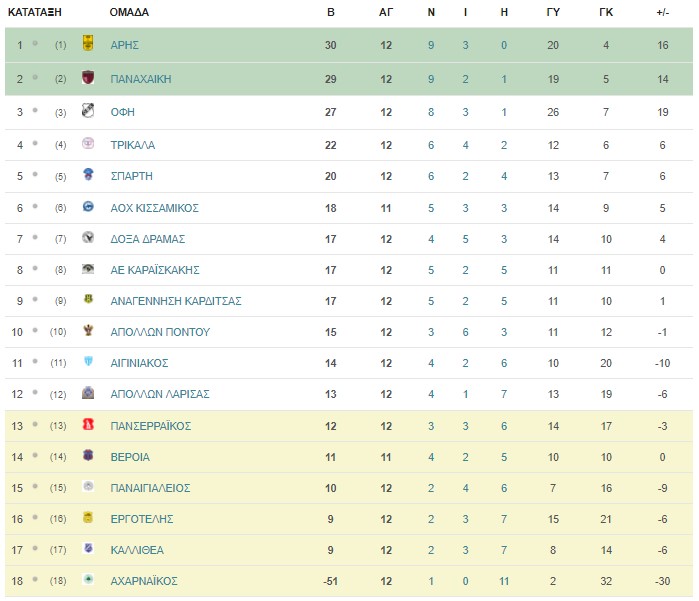Click the ΟΜΑΔΑ column header
699x601 pixels.
[129, 12]
